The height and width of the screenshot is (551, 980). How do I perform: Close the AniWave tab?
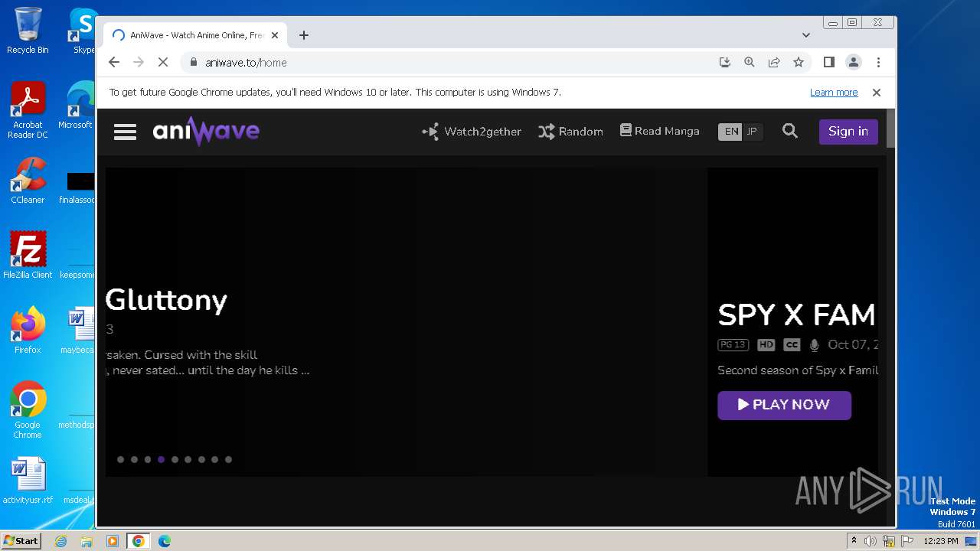pos(275,35)
